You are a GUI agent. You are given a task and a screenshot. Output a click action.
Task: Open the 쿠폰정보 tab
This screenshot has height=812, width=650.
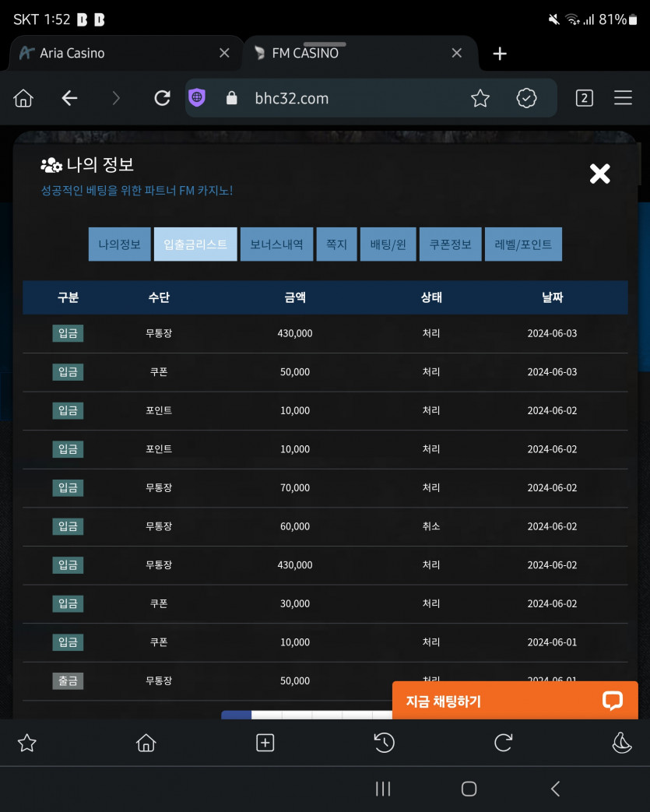tap(451, 244)
